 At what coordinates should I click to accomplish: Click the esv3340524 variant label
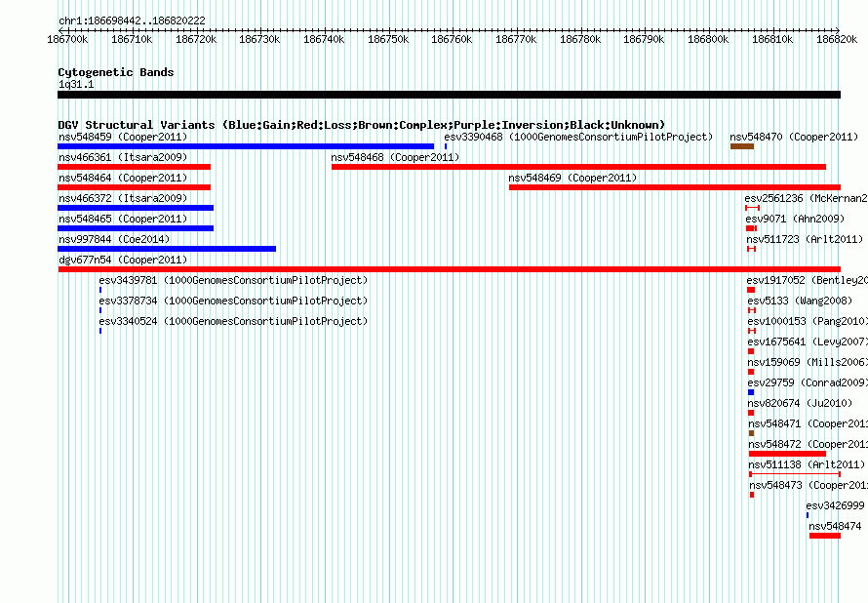tap(233, 321)
